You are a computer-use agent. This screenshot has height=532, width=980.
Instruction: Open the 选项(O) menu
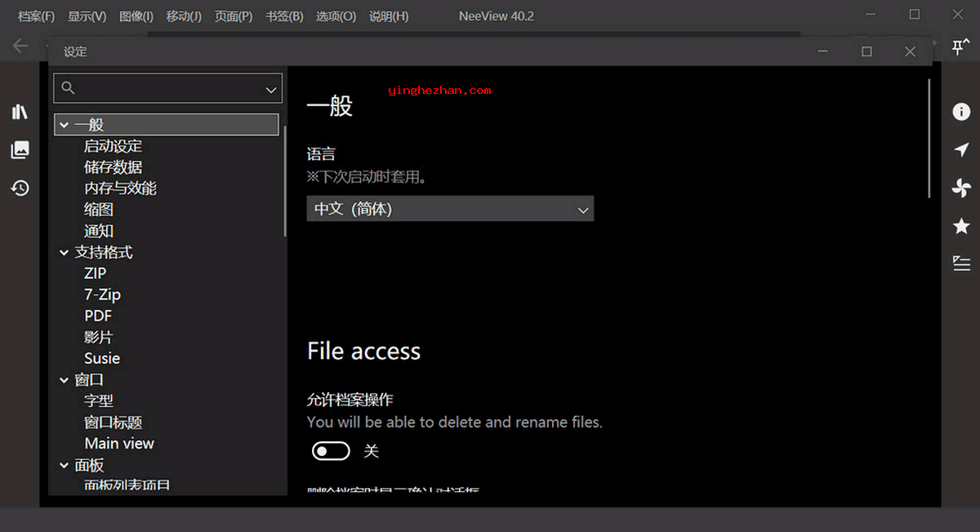tap(336, 16)
